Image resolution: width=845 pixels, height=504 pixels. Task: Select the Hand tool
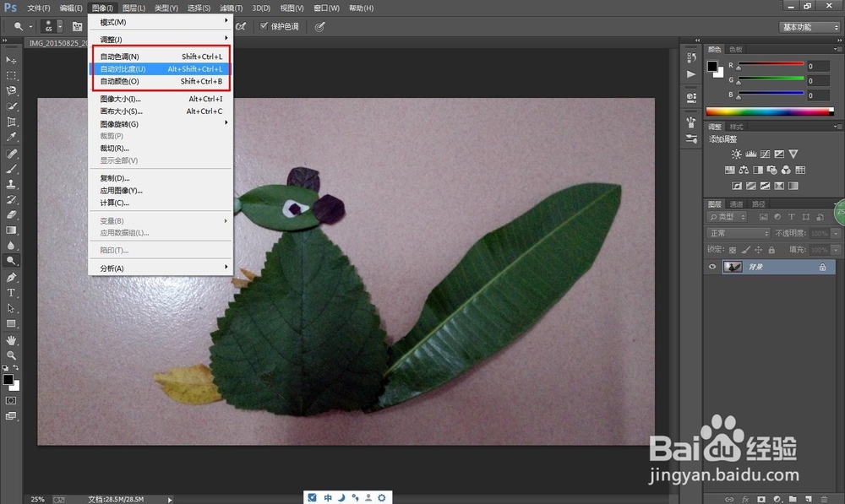pos(11,340)
